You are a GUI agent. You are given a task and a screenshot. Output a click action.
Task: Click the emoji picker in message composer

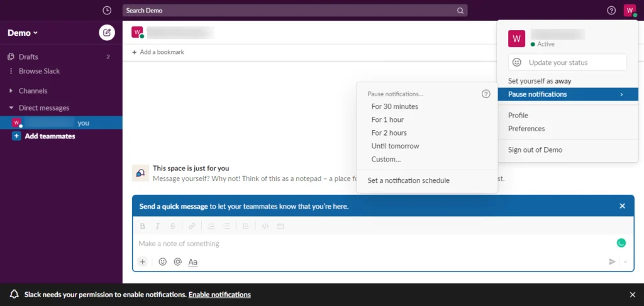point(162,262)
